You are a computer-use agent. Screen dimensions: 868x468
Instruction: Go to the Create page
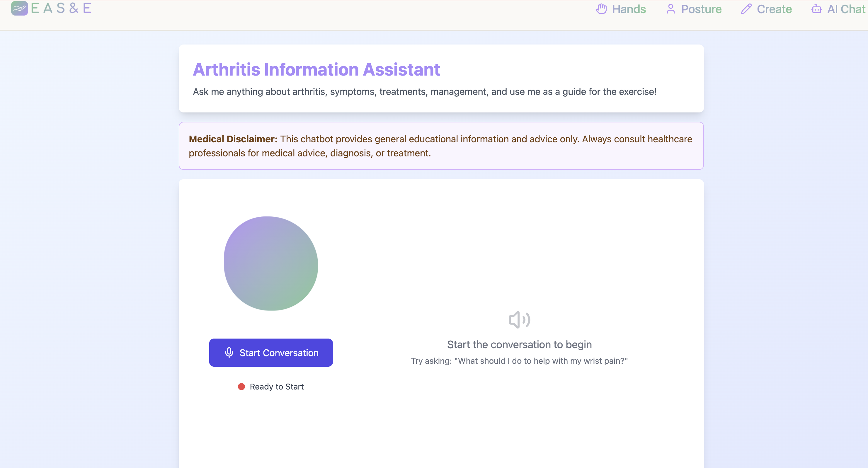[x=774, y=9]
